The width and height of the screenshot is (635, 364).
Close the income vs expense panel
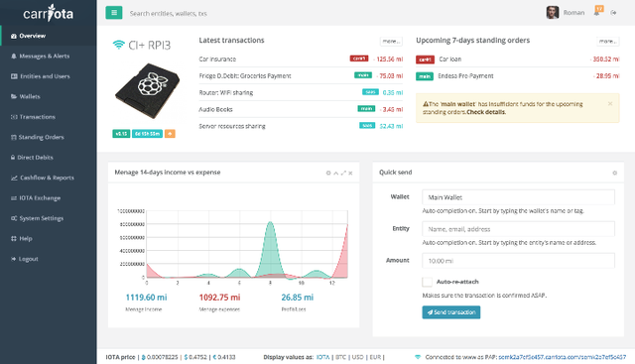point(350,173)
